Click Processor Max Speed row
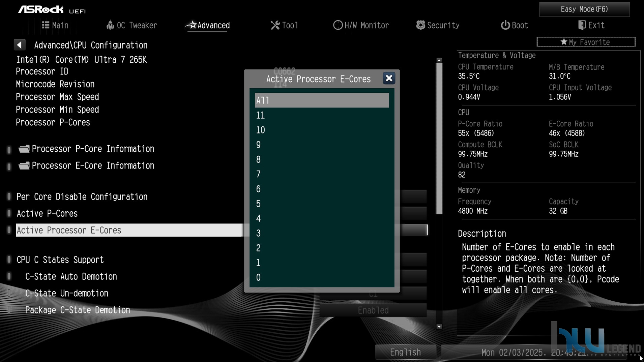 (57, 97)
